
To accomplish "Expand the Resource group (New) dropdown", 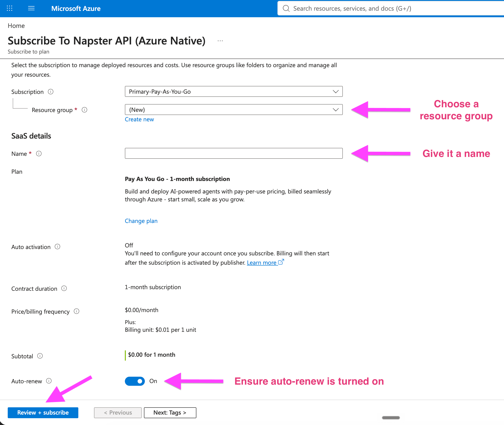I will (233, 110).
